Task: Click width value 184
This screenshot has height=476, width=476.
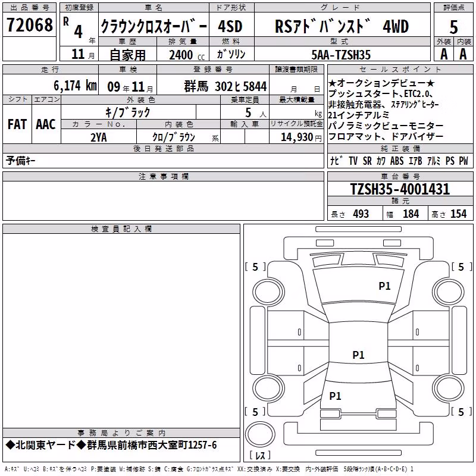Action: pyautogui.click(x=411, y=214)
